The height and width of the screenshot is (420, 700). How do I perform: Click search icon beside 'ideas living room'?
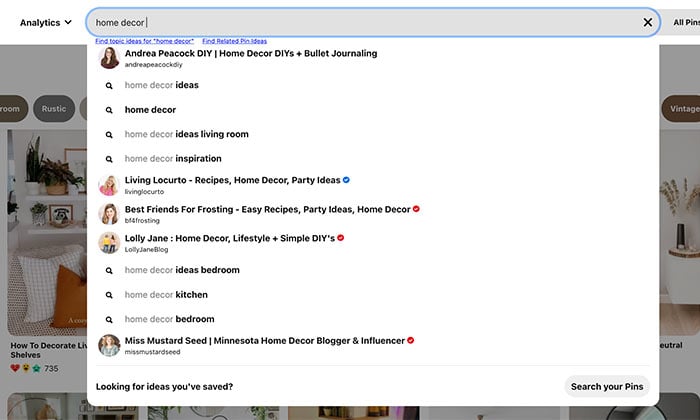pyautogui.click(x=109, y=134)
